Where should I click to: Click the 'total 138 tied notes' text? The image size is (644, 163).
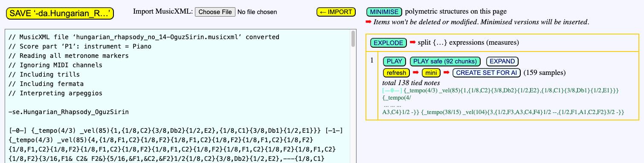[411, 83]
